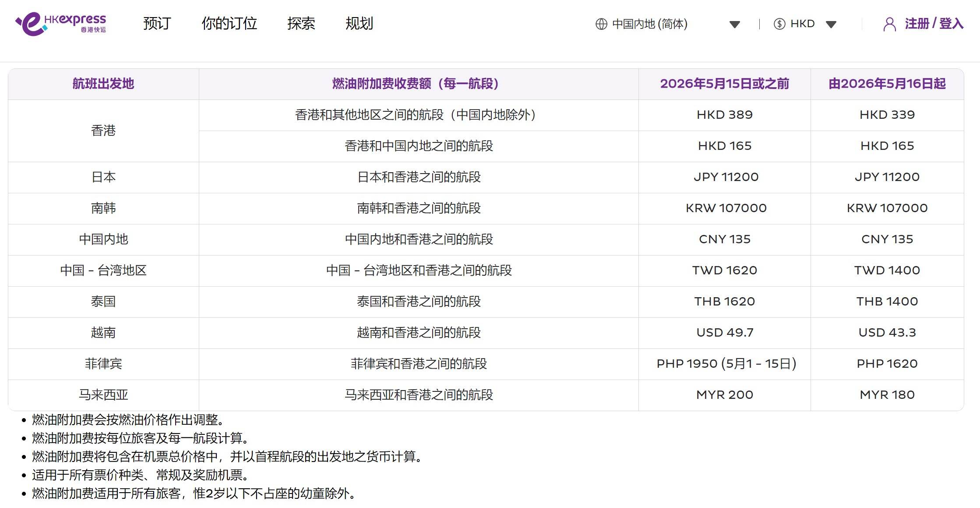Click the 中国 - 台湾地区 origin cell

103,270
